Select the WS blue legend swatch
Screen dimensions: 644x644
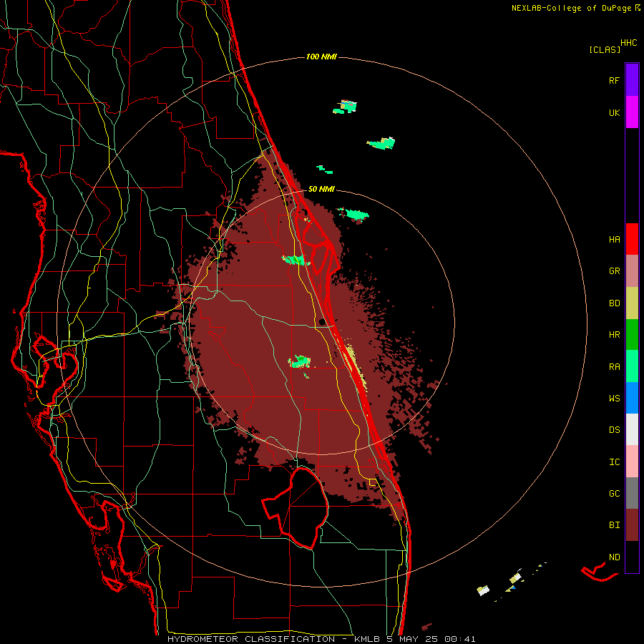[x=632, y=398]
